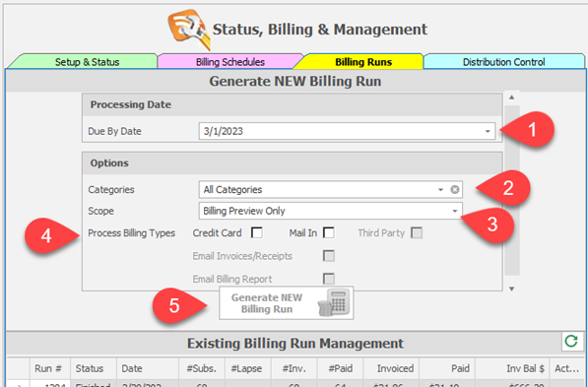This screenshot has width=588, height=387.
Task: Click the scroll up arrow of options panel
Action: tap(512, 97)
